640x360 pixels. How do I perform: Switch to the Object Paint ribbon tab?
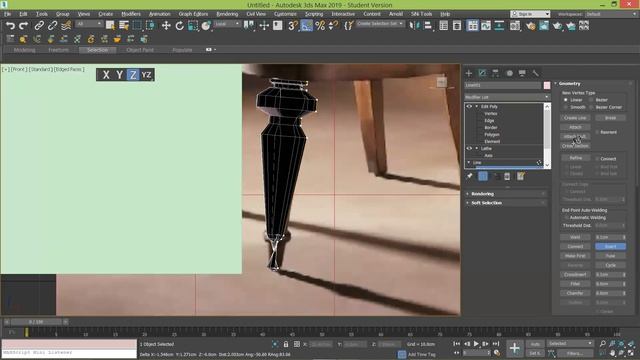click(140, 50)
